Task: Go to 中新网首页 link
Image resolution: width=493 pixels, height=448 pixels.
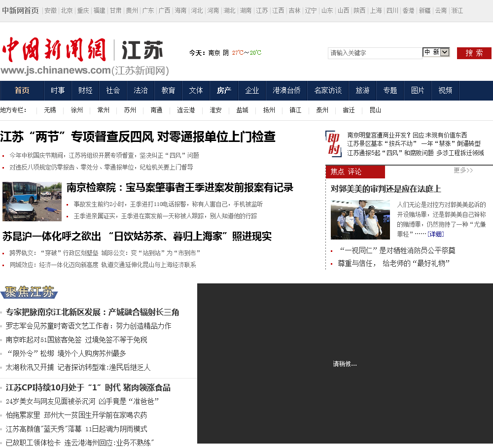Action: pos(20,11)
